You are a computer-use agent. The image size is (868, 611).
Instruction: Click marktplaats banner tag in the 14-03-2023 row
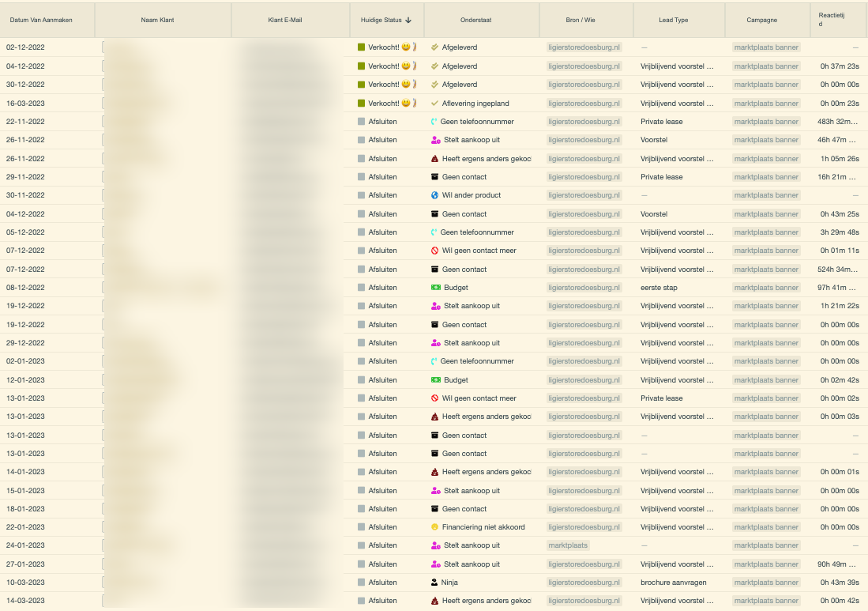(x=765, y=601)
